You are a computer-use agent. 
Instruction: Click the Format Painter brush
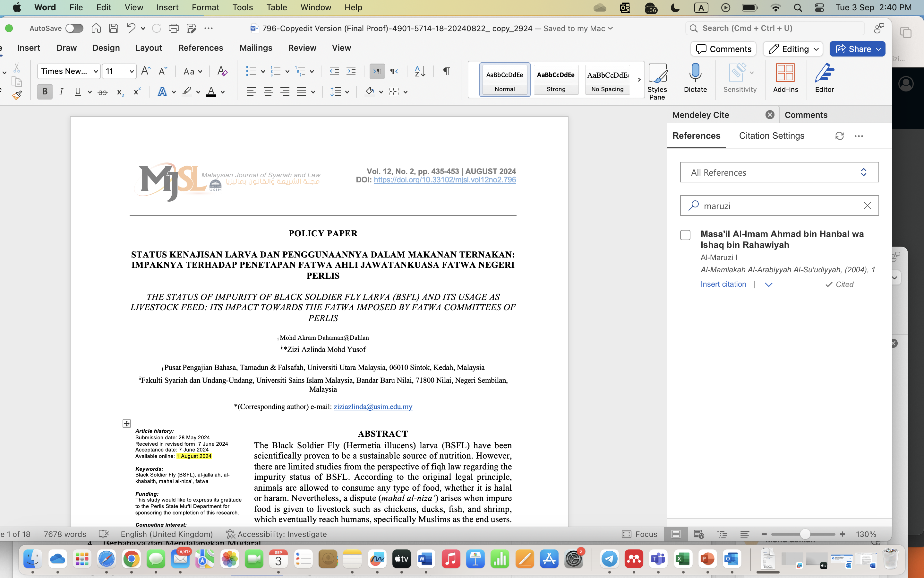point(16,95)
